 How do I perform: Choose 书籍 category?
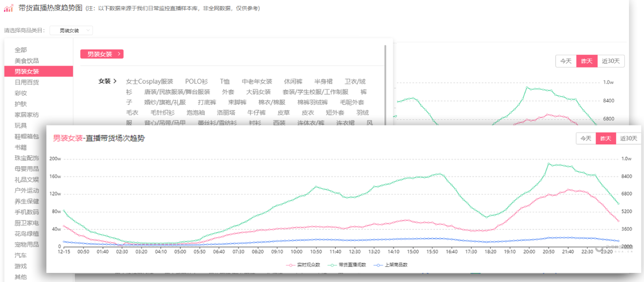coord(21,147)
